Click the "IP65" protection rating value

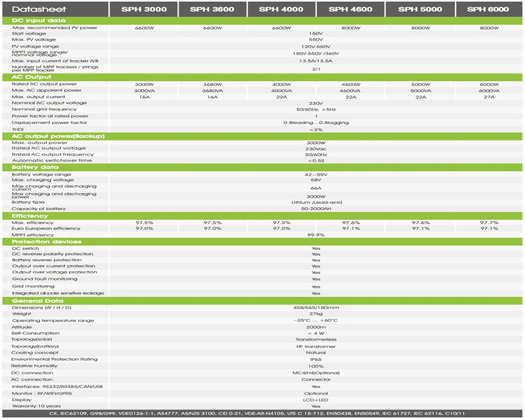[x=316, y=359]
